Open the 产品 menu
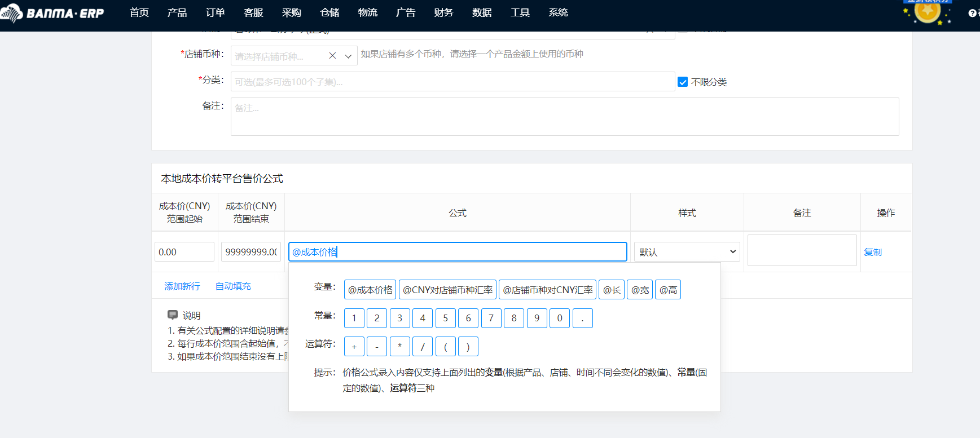 (x=177, y=12)
